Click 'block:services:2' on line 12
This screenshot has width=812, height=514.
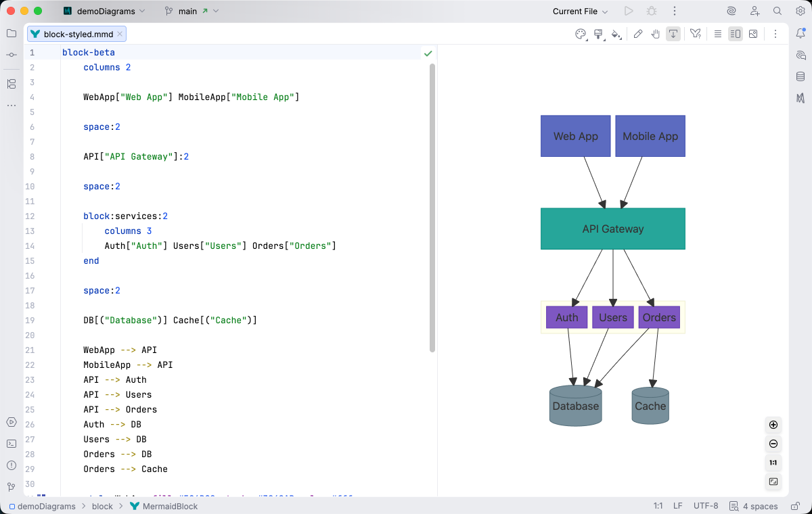pyautogui.click(x=125, y=216)
